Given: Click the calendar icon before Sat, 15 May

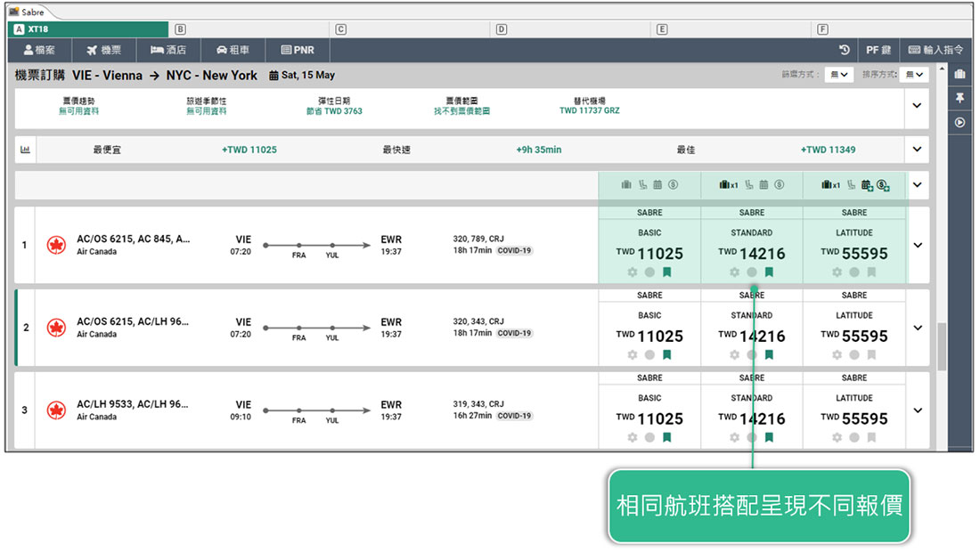Looking at the screenshot, I should [x=274, y=76].
